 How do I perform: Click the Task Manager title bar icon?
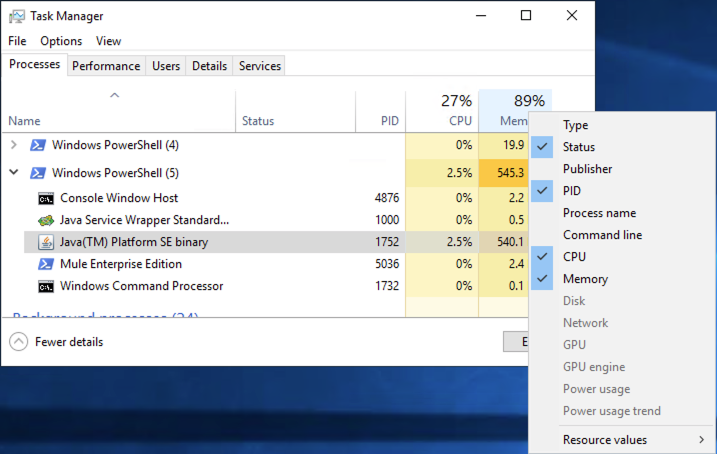click(x=18, y=16)
